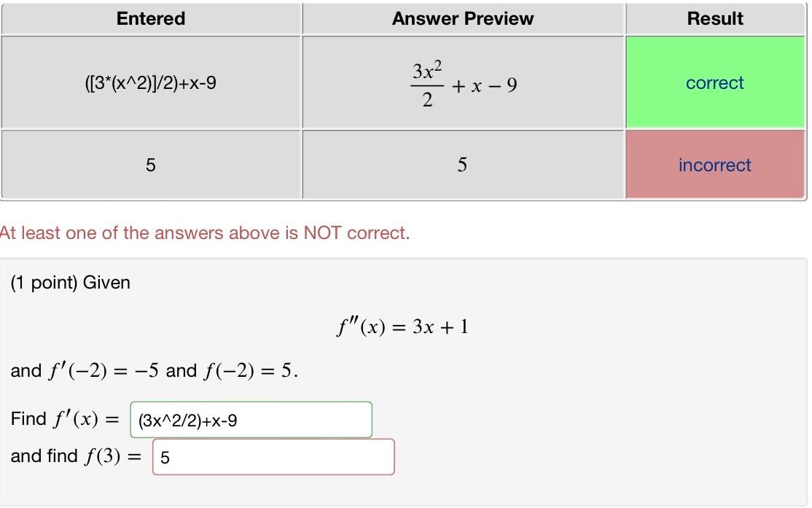Click the f'(x) answer input field
This screenshot has height=508, width=812.
250,419
